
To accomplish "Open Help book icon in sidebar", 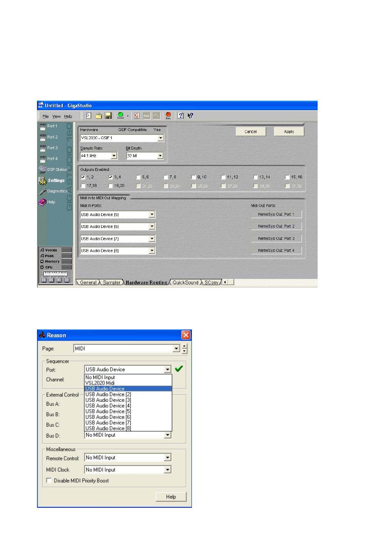I will point(47,202).
